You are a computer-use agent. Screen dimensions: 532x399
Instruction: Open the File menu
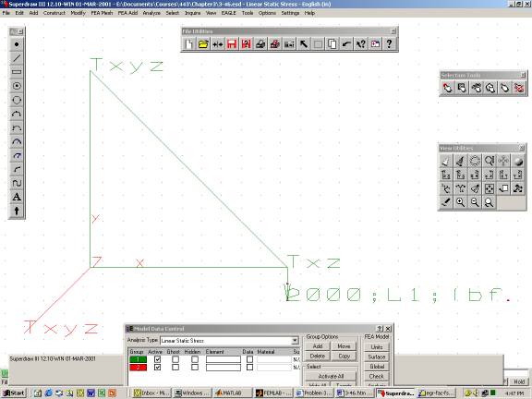[6, 13]
